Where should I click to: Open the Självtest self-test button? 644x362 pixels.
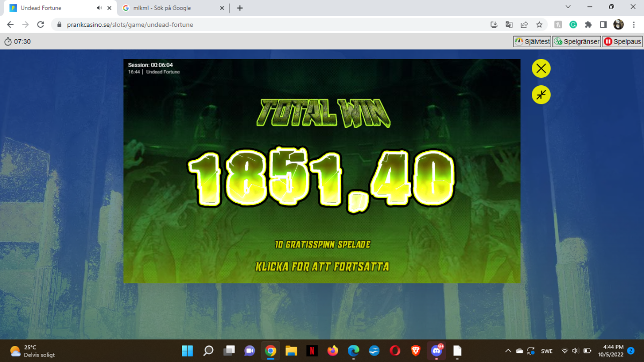pyautogui.click(x=532, y=41)
